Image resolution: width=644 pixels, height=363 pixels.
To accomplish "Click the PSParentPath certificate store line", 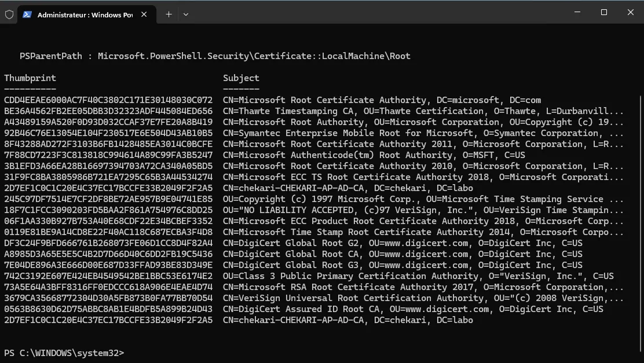I will point(215,56).
